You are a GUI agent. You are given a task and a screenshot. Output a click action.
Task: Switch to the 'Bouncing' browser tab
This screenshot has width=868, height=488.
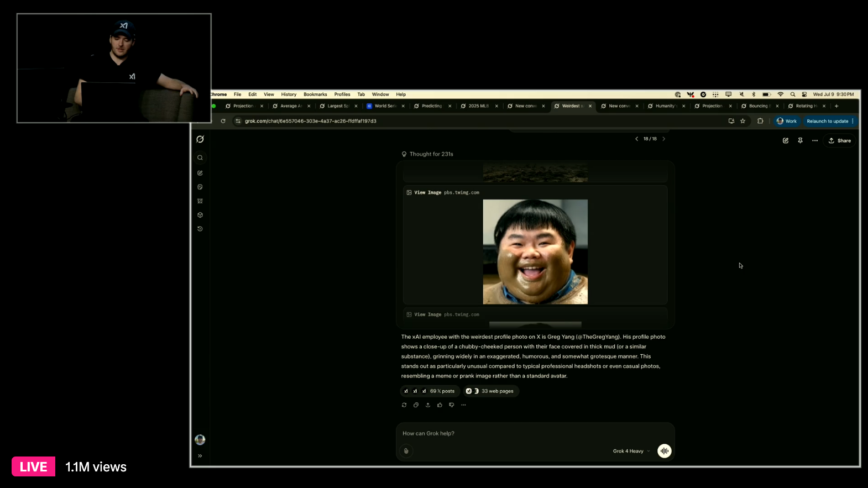point(759,106)
